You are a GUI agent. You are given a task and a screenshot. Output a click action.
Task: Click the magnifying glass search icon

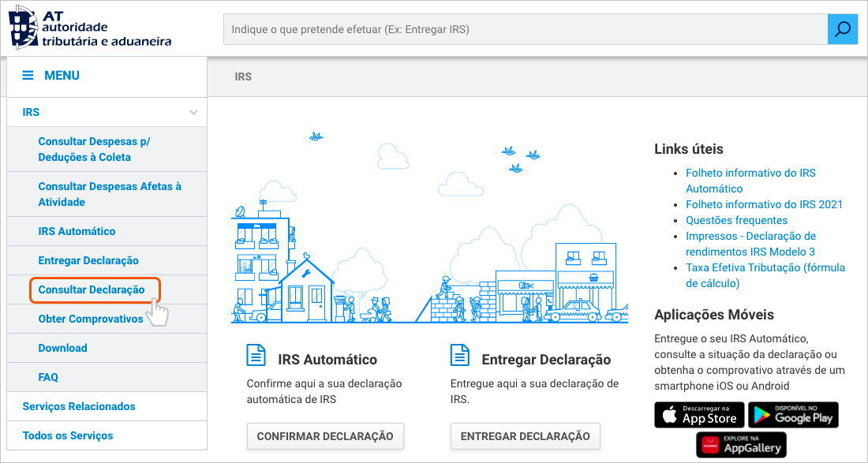click(843, 29)
